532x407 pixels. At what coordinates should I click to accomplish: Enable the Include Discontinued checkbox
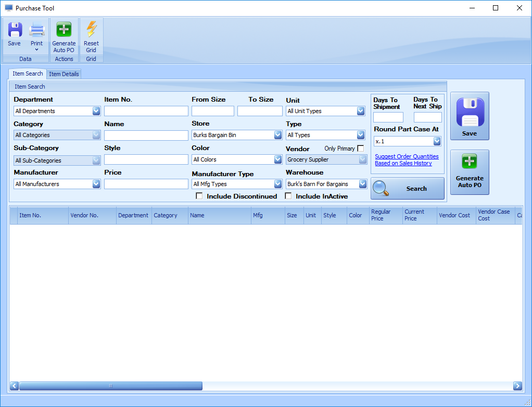point(199,196)
